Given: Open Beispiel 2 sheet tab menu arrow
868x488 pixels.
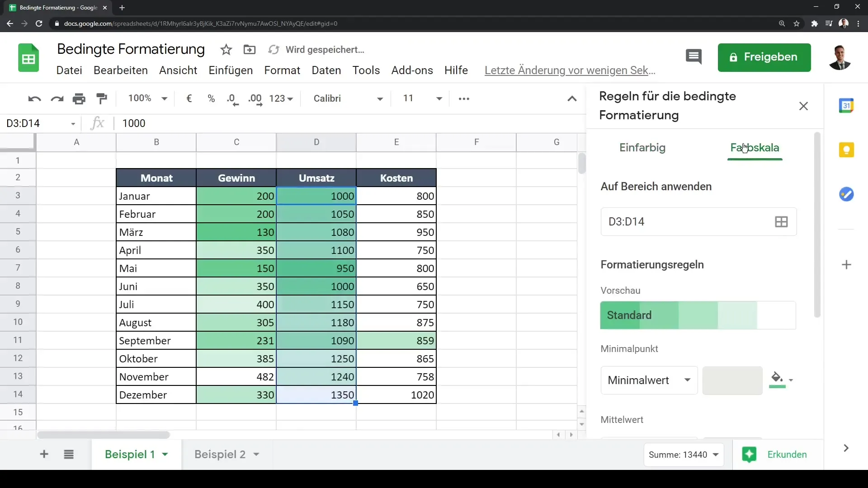Looking at the screenshot, I should [x=256, y=454].
